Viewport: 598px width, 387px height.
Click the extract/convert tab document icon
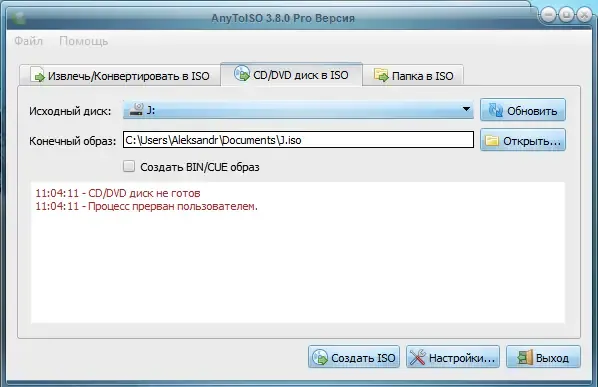tap(37, 75)
